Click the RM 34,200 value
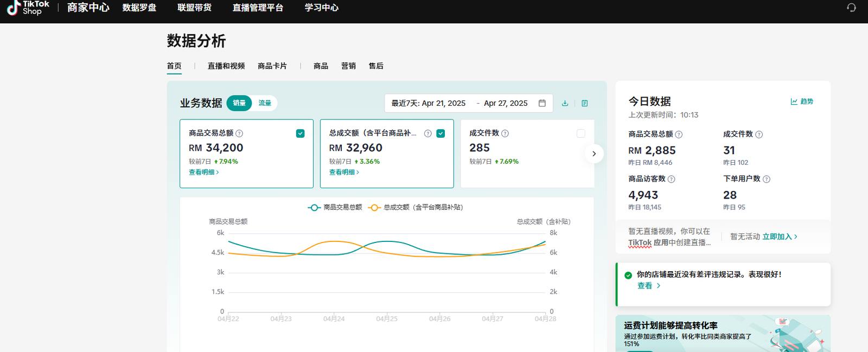Image resolution: width=868 pixels, height=352 pixels. (x=216, y=148)
